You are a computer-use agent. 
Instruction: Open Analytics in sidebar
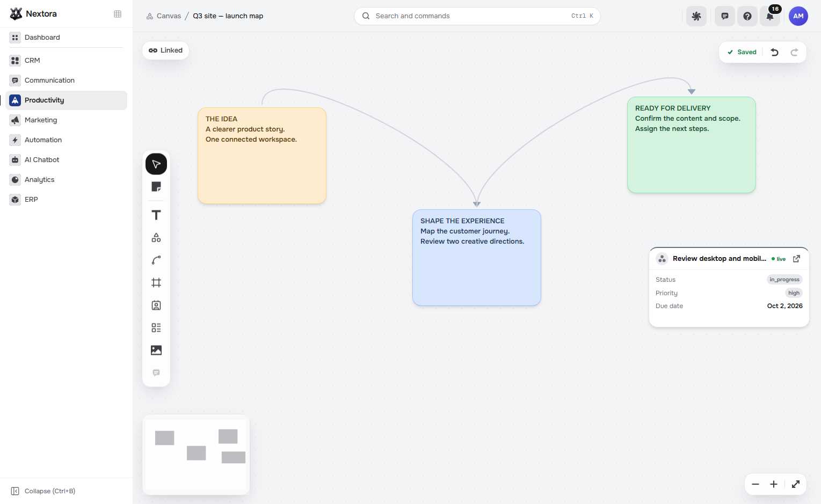tap(66, 180)
